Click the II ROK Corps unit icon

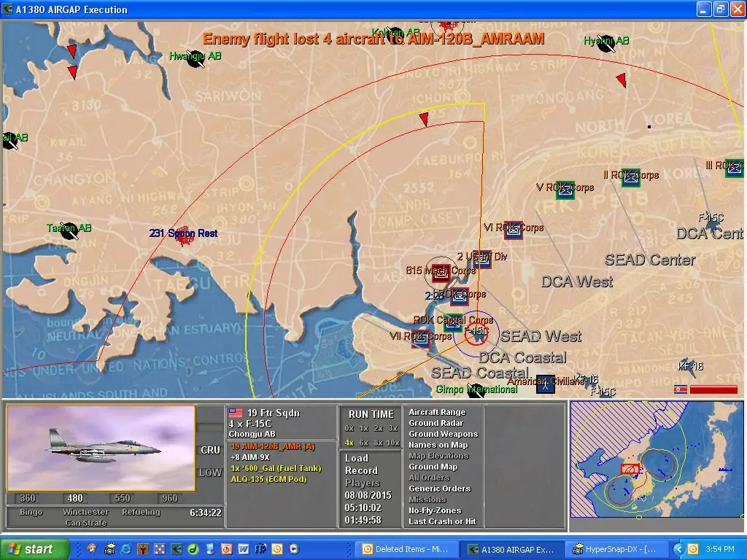point(631,177)
